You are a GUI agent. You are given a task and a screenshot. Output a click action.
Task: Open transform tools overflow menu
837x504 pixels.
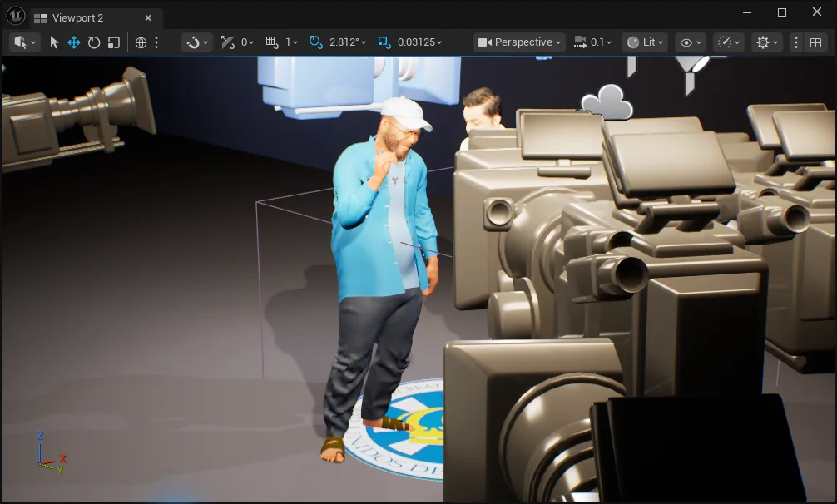156,42
